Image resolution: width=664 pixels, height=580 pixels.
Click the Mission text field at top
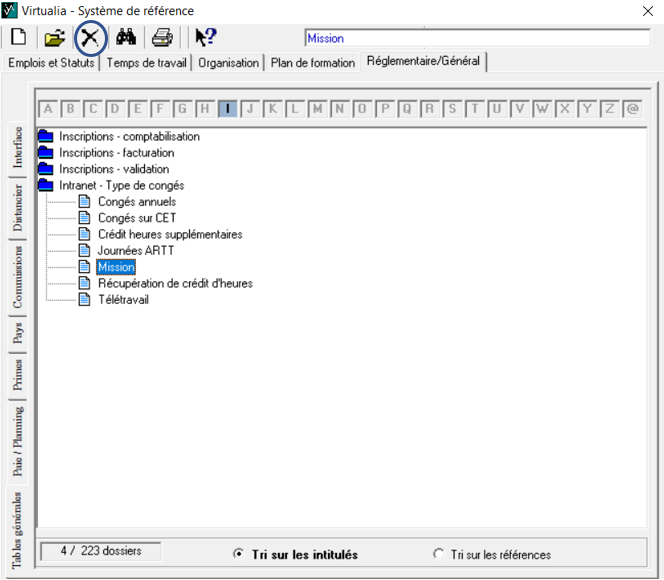(476, 38)
